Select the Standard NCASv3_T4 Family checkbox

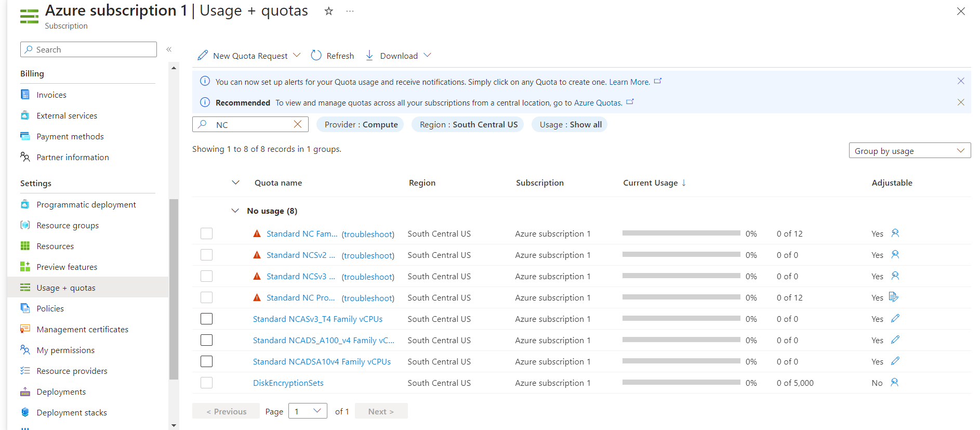tap(206, 319)
